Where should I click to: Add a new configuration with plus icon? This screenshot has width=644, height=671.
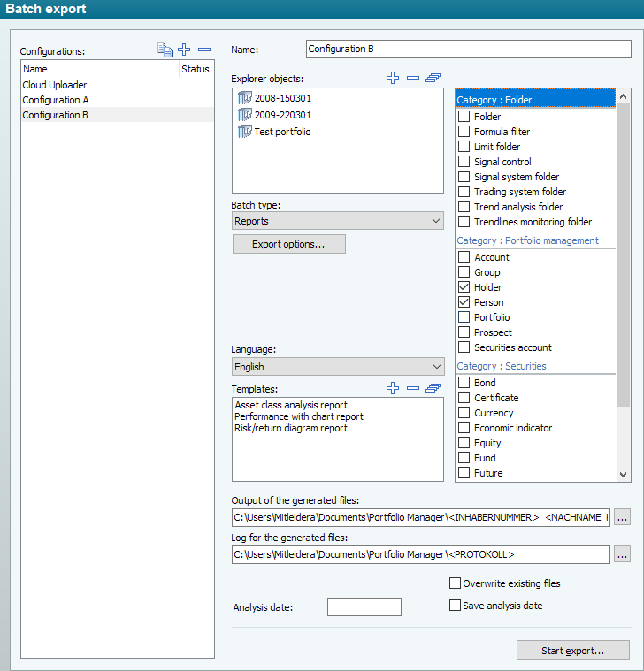[185, 50]
